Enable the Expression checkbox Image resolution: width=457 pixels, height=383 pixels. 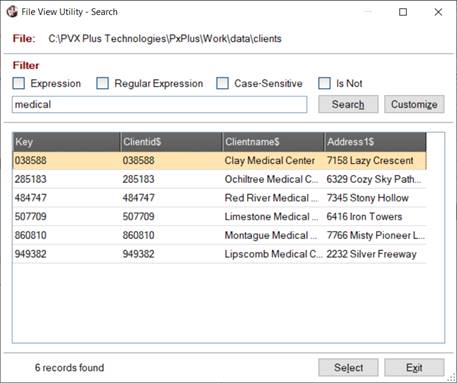[x=19, y=83]
